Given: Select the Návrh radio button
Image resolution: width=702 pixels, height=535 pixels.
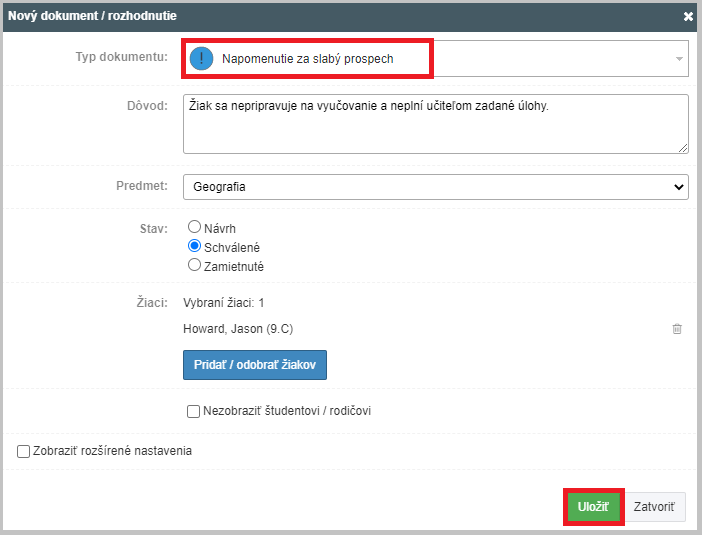Looking at the screenshot, I should 194,227.
